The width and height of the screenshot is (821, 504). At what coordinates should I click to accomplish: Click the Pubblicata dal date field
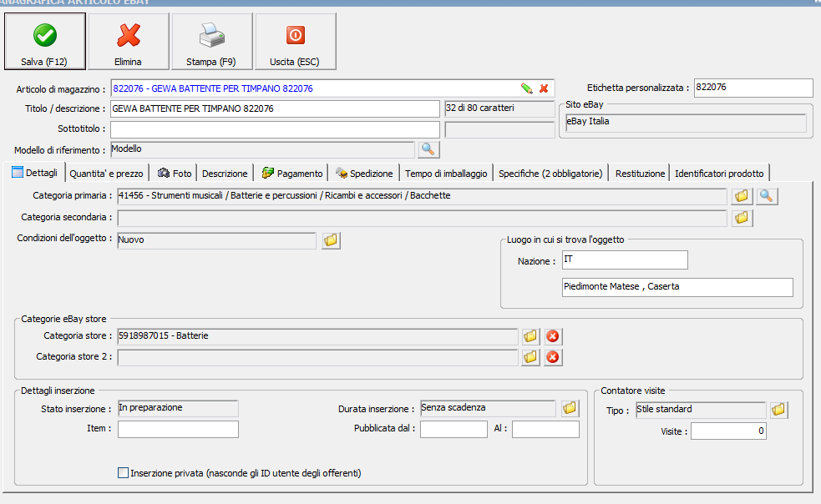click(x=454, y=429)
